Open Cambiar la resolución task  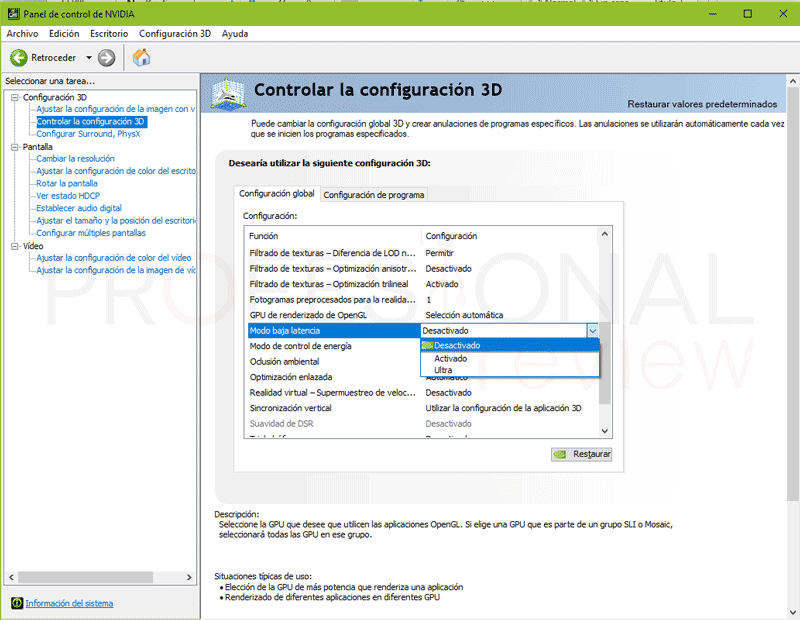76,159
